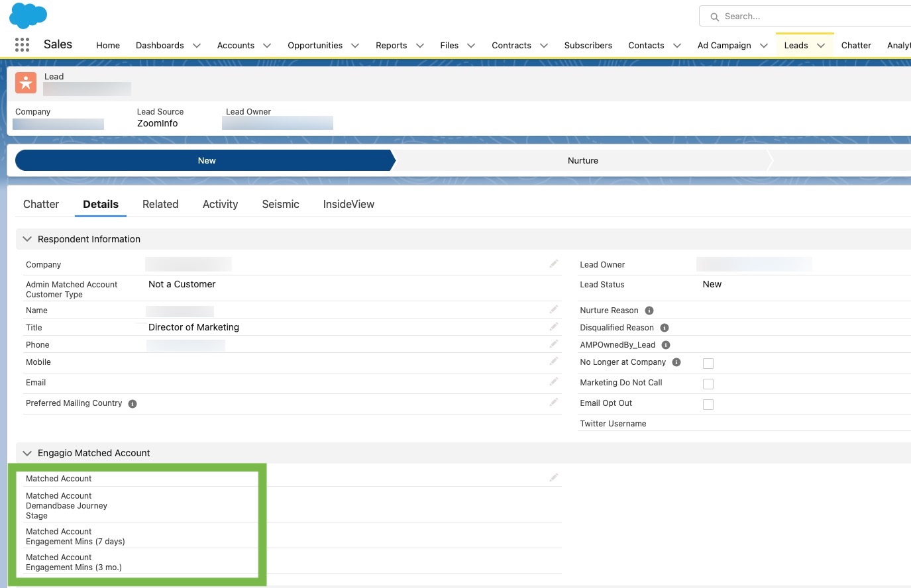The image size is (911, 588).
Task: Open Reports in the navigation bar
Action: (x=391, y=46)
